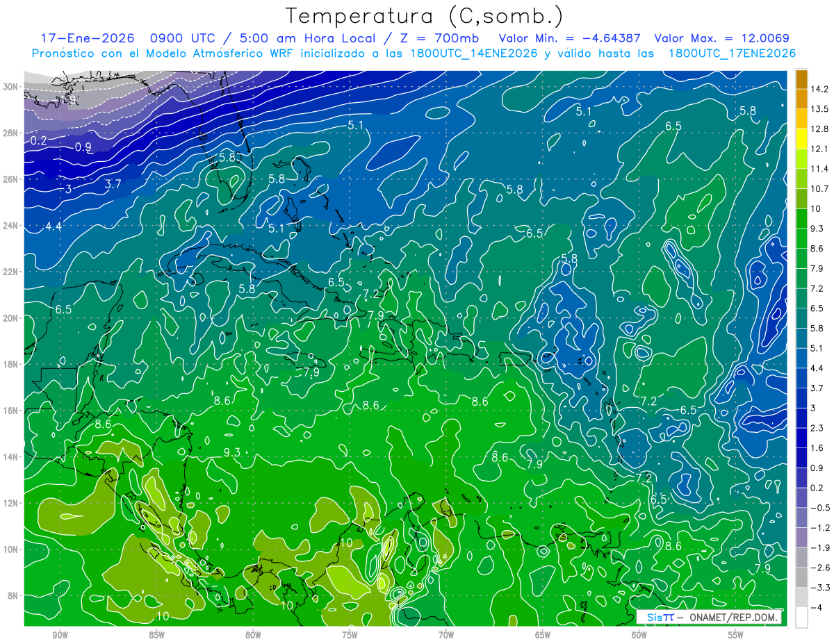Click the "2.3" legend value

pos(817,428)
